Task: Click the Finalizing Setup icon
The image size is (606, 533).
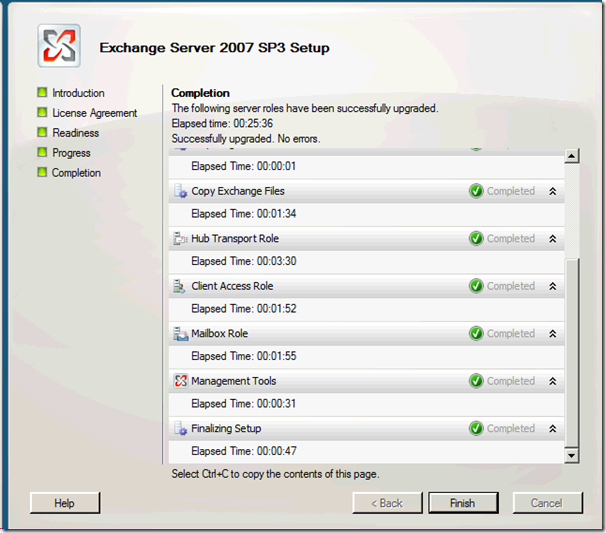Action: point(180,429)
